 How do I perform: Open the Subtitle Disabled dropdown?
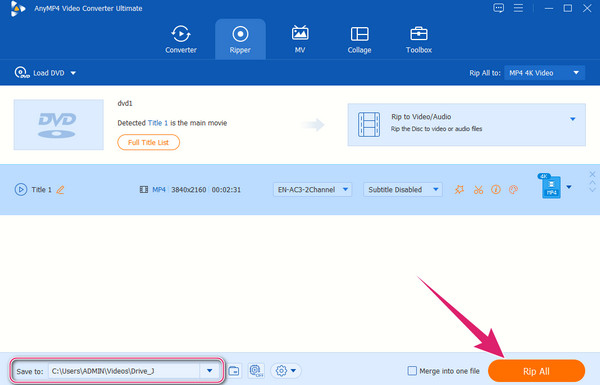pyautogui.click(x=403, y=189)
